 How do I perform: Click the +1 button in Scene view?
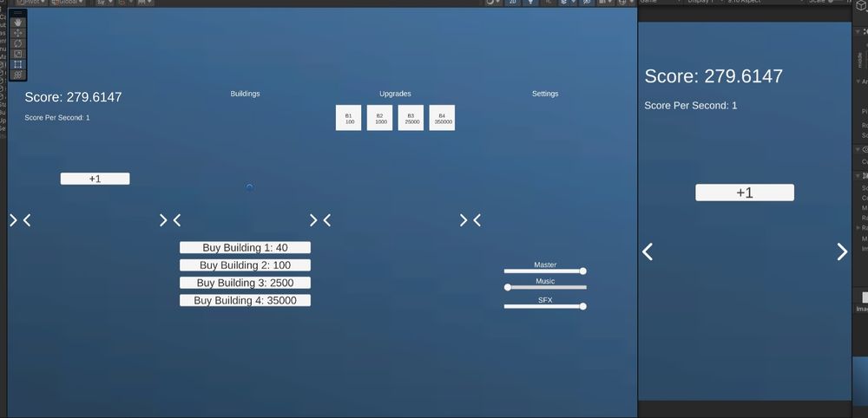95,179
